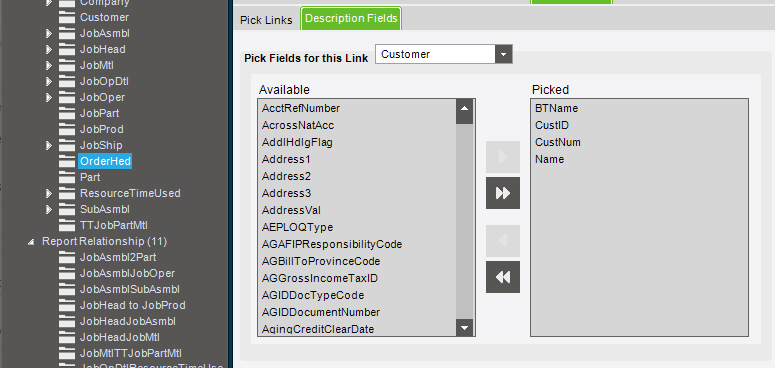Switch to the Pick Links tab

(x=266, y=20)
